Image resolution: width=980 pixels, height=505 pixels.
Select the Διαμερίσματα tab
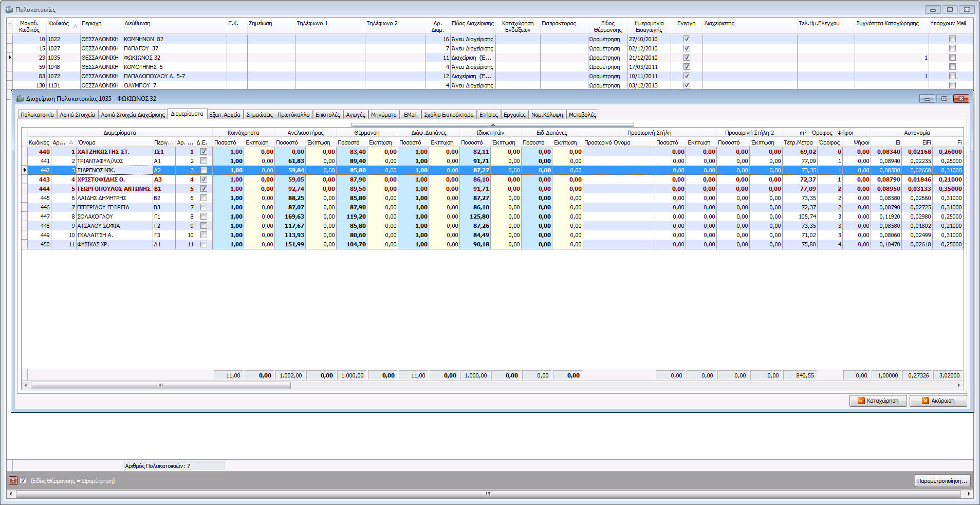[x=187, y=114]
